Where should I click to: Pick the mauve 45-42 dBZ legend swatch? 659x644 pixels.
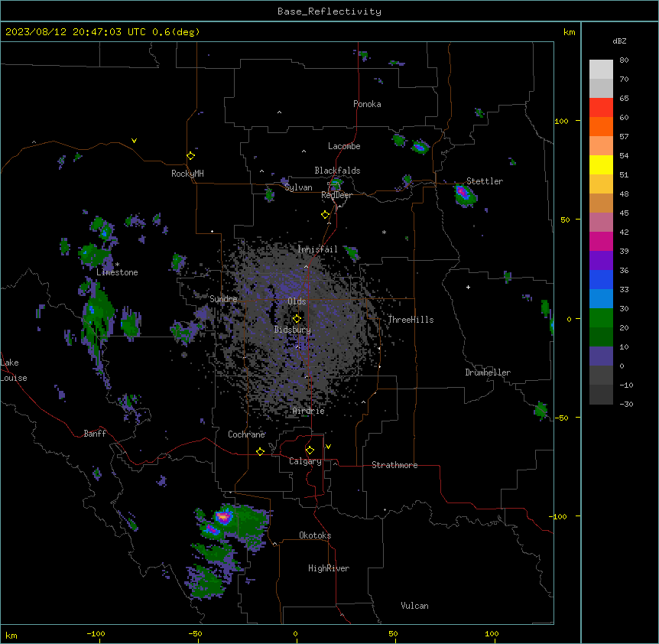coord(601,222)
